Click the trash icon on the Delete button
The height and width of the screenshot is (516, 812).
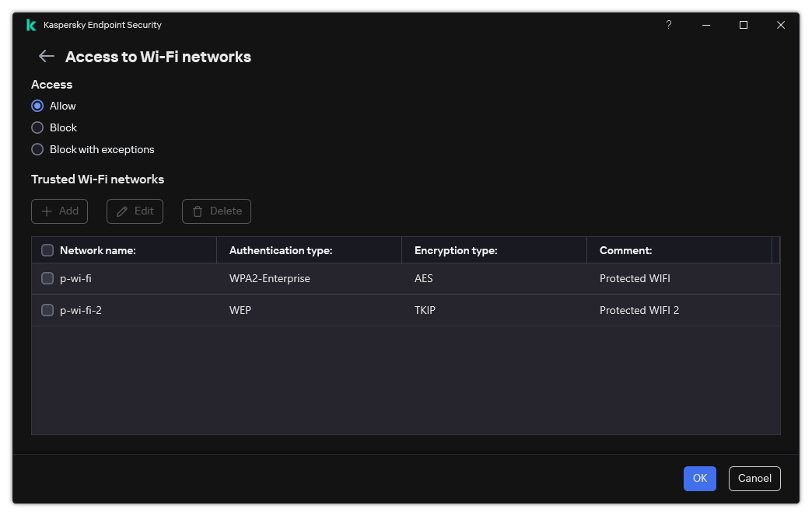click(x=199, y=211)
